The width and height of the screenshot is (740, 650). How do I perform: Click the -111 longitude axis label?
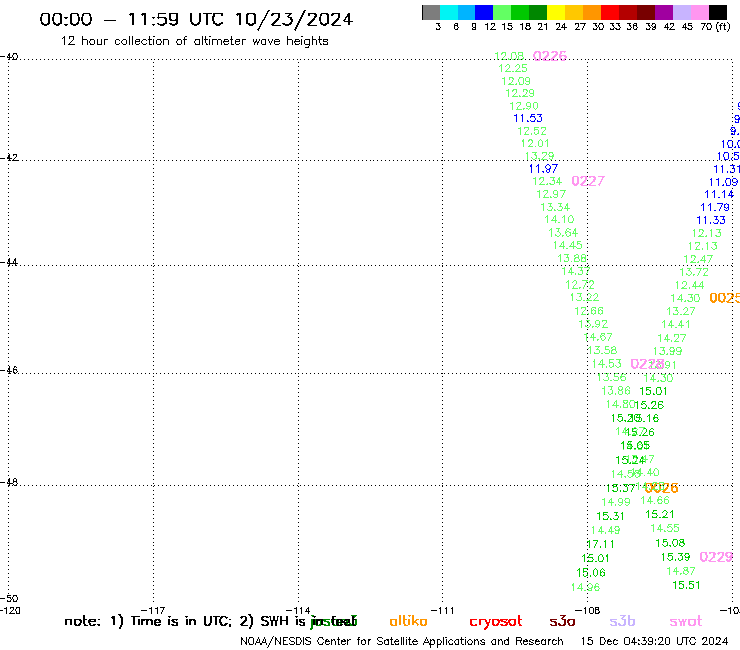442,610
